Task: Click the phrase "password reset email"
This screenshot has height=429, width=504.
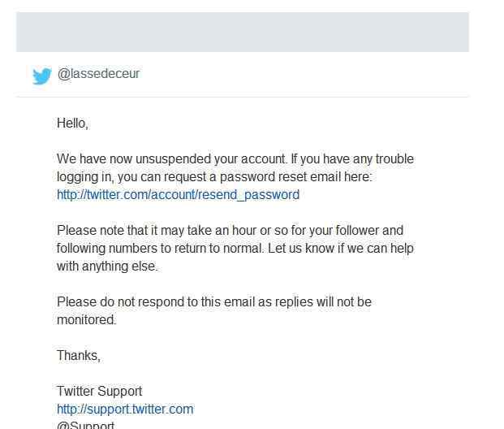Action: tap(274, 177)
